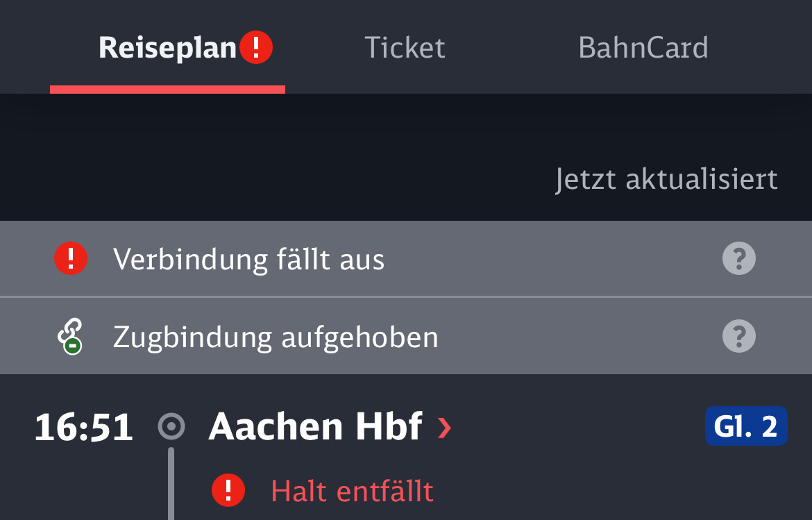Click the Verbindung fällt aus message
812x520 pixels.
pos(248,259)
